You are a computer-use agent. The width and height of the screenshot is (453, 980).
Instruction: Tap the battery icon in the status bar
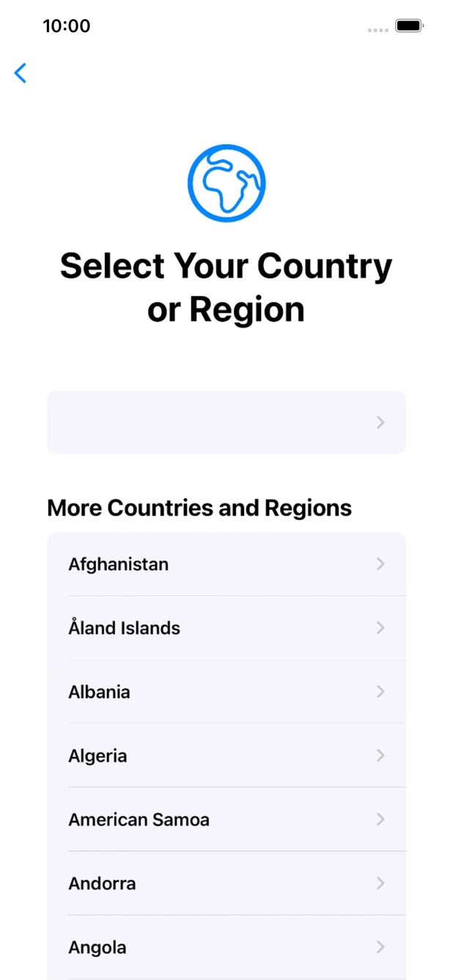click(408, 26)
